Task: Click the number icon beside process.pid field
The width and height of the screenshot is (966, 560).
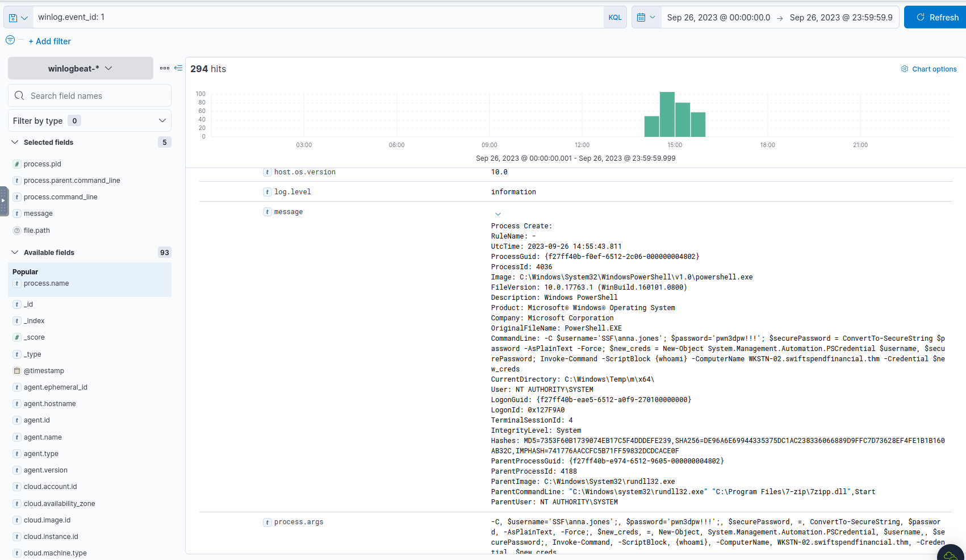Action: (x=17, y=164)
